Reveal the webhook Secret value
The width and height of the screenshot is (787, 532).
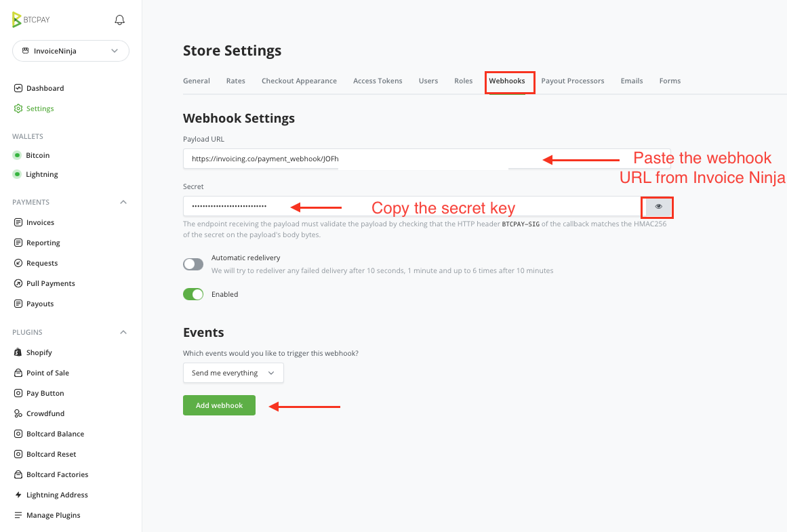656,207
